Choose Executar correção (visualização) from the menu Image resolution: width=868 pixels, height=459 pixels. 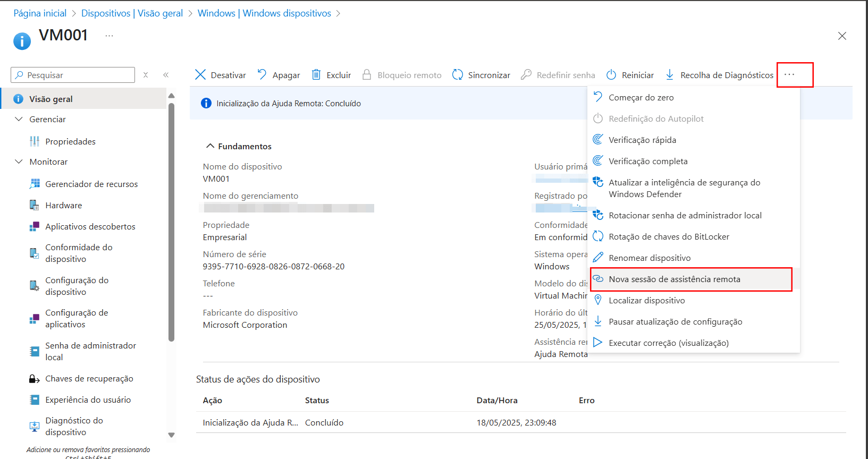click(x=694, y=343)
